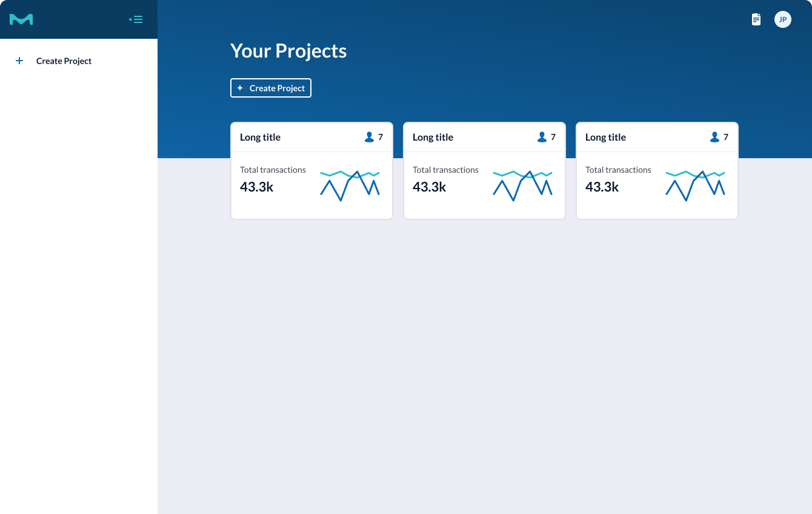
Task: Open the leftmost project card's Long title
Action: [260, 137]
